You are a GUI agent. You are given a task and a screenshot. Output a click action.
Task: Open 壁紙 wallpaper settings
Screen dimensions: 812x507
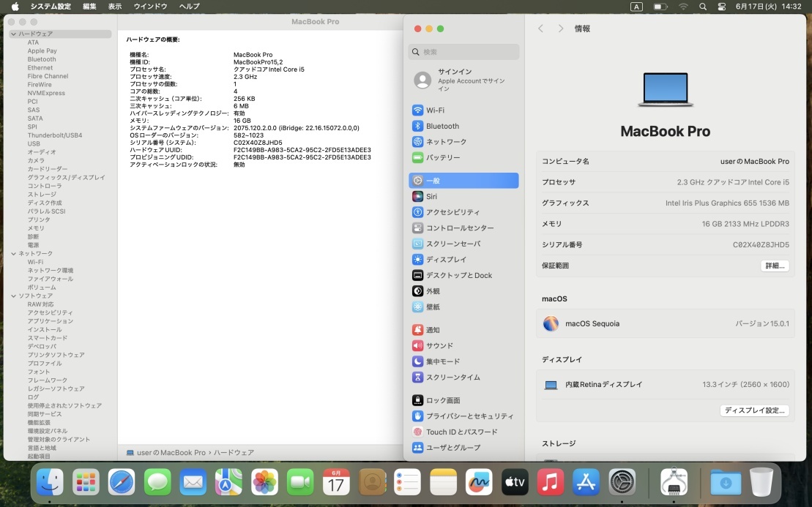[x=463, y=307]
